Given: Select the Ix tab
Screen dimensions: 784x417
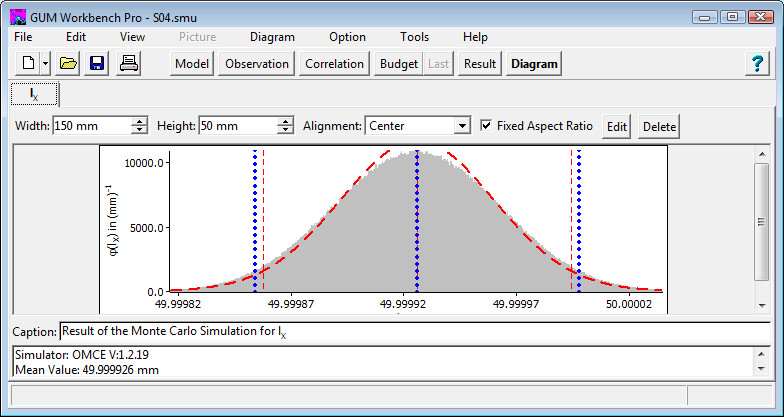Looking at the screenshot, I should coord(34,95).
